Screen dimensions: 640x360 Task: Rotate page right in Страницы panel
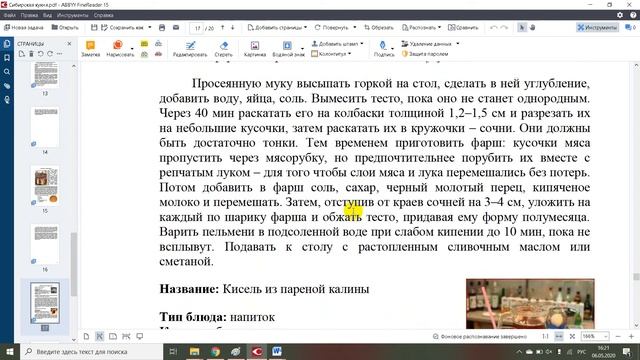[50, 54]
